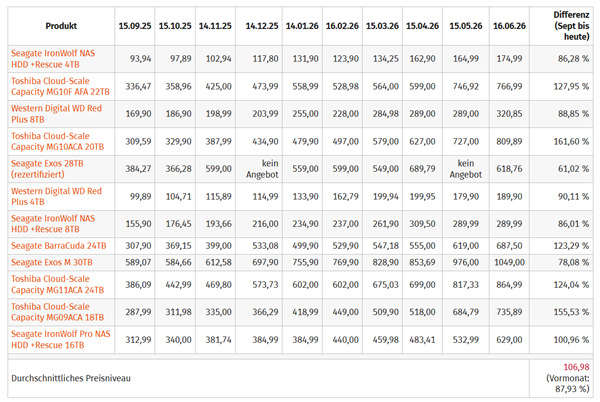Click the Produkt column header
Screen dimensions: 600x402
click(61, 26)
